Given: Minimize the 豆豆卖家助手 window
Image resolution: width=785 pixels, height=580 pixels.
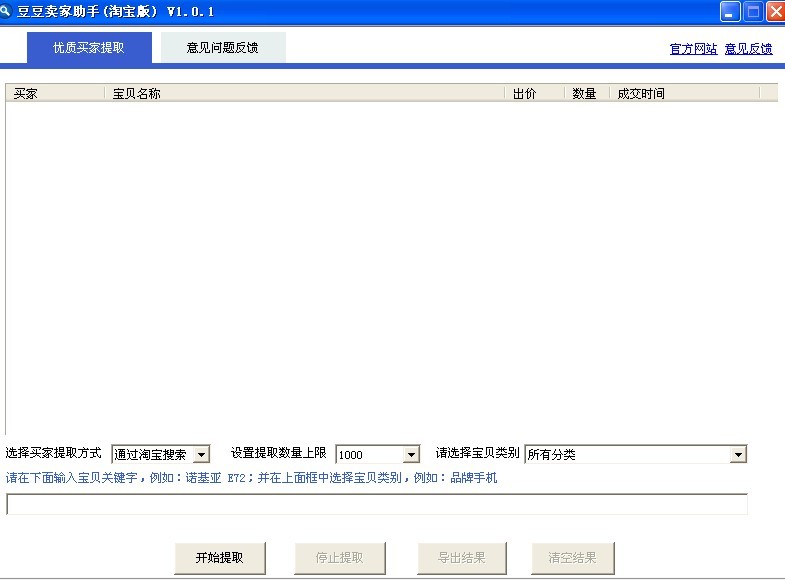Looking at the screenshot, I should (729, 12).
